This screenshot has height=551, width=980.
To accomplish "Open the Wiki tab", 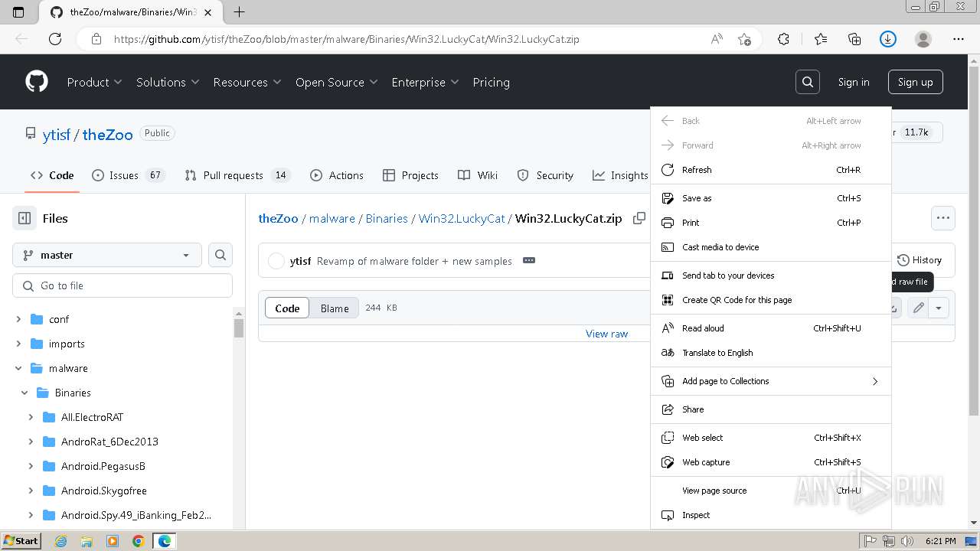I will (478, 175).
